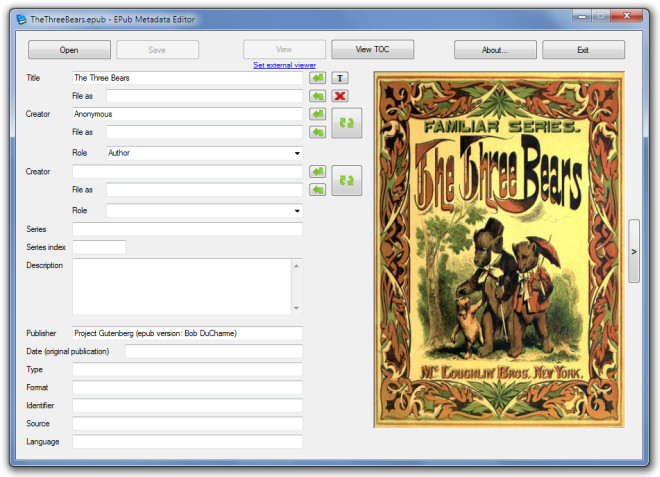
Task: Click the Publisher field with Project Gutenberg
Action: 187,333
